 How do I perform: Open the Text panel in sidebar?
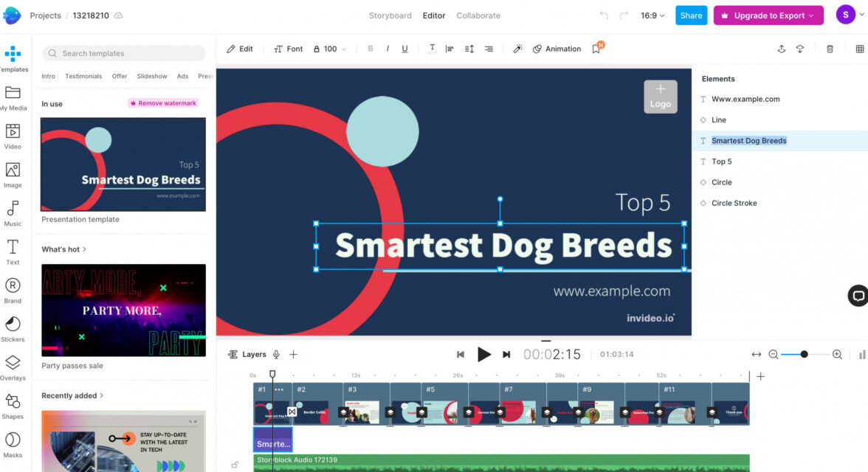point(13,252)
